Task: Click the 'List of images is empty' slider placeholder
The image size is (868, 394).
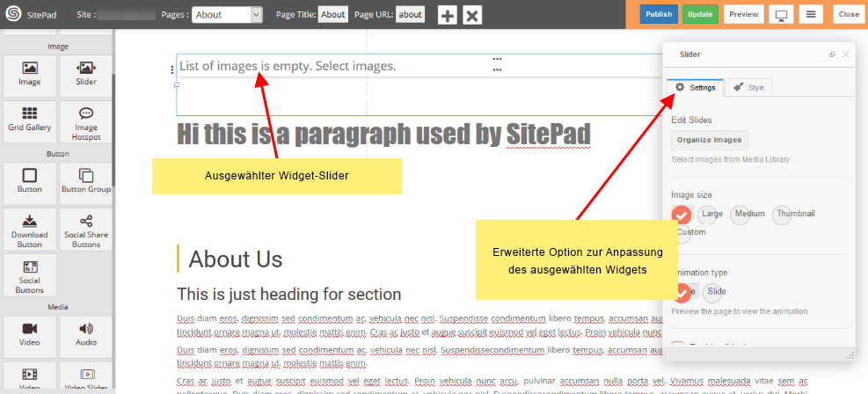Action: pyautogui.click(x=288, y=67)
